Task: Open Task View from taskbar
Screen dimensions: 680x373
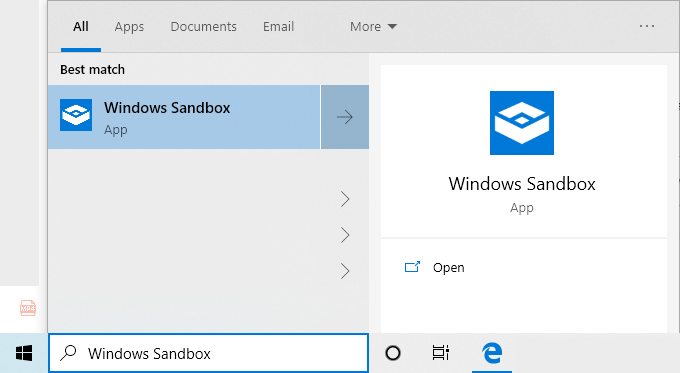Action: [x=441, y=353]
